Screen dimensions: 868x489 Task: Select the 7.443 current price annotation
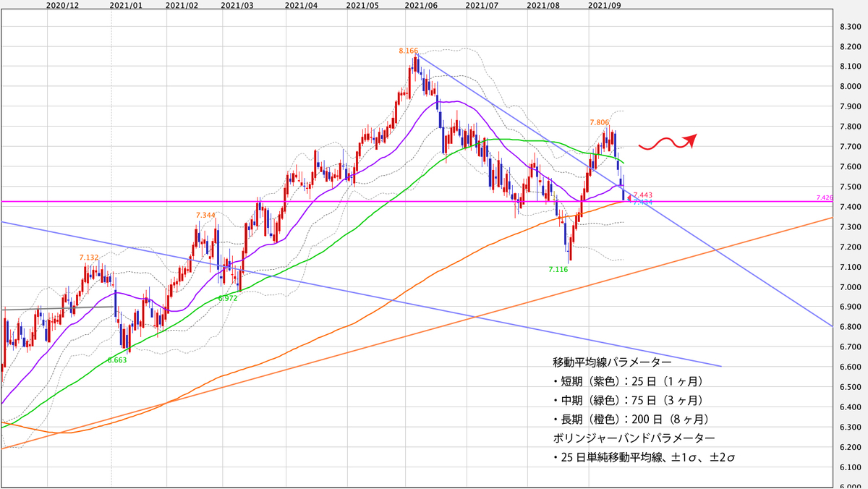coord(643,195)
